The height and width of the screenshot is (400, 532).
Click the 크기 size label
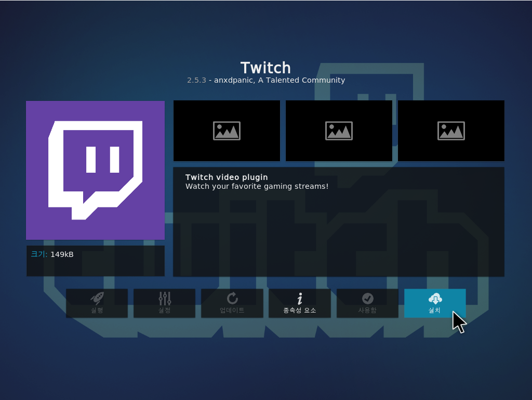[38, 254]
